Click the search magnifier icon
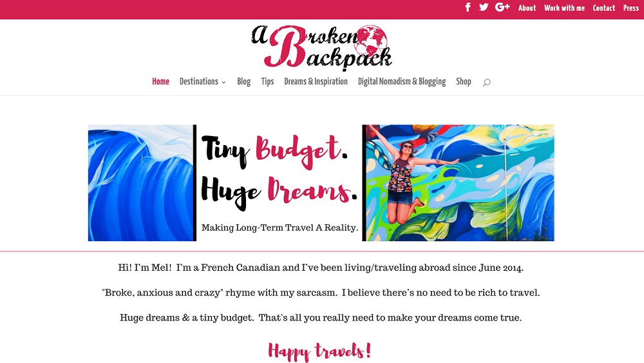 (x=487, y=83)
